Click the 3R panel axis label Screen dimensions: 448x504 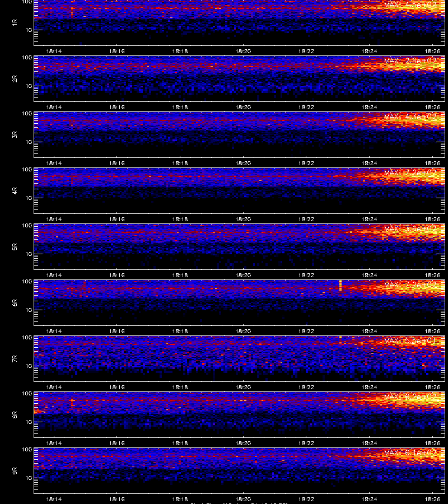pyautogui.click(x=15, y=134)
